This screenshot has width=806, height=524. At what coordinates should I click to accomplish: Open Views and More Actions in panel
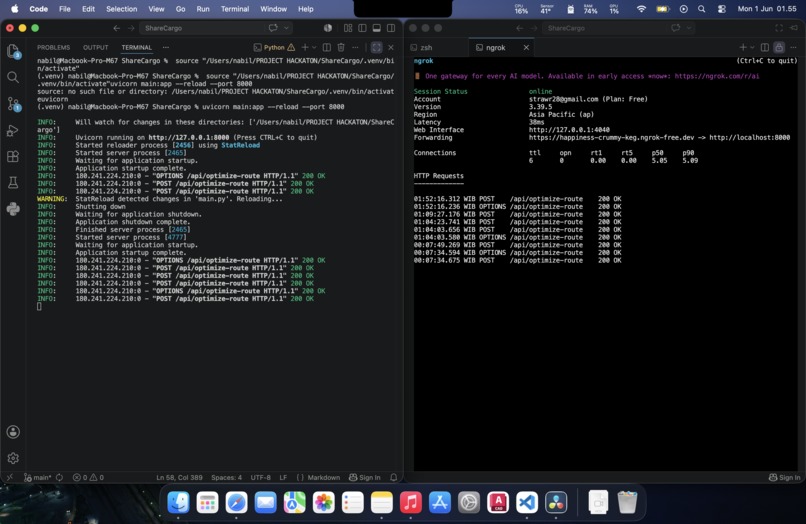coord(166,47)
